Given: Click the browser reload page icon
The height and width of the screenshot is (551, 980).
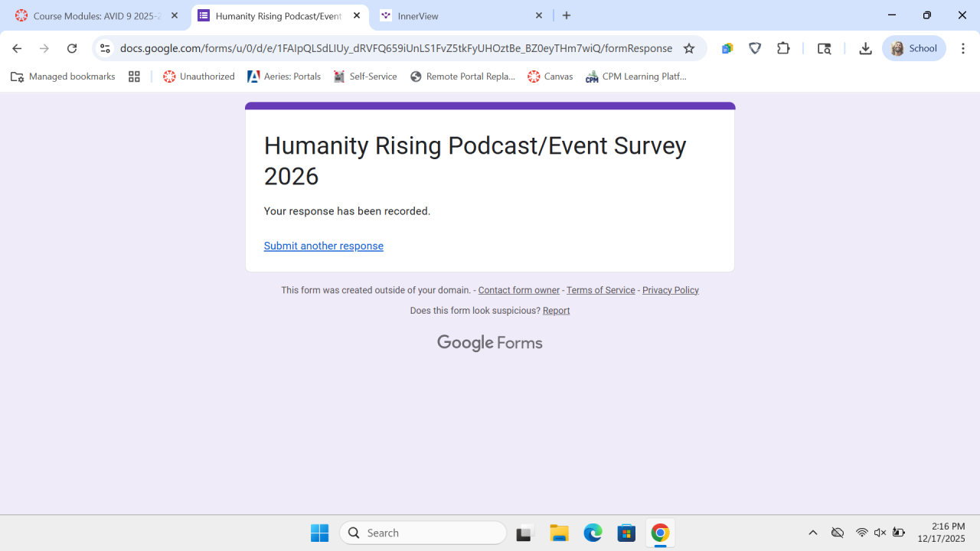Looking at the screenshot, I should (x=72, y=48).
